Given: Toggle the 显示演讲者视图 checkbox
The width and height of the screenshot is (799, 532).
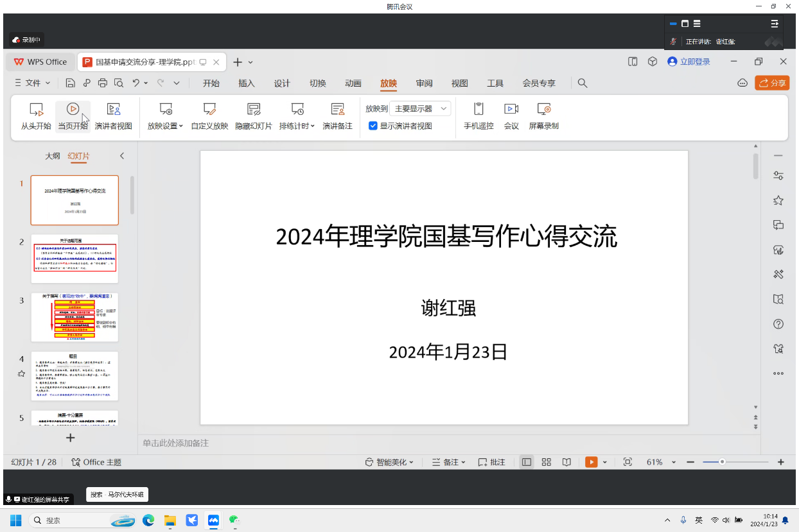Looking at the screenshot, I should click(x=373, y=126).
